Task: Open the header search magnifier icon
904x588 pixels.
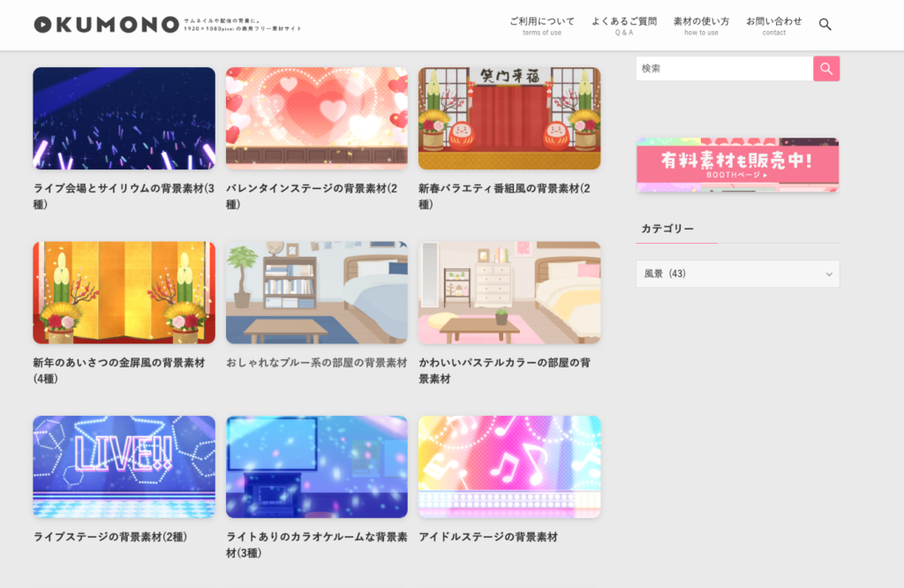Action: point(825,24)
